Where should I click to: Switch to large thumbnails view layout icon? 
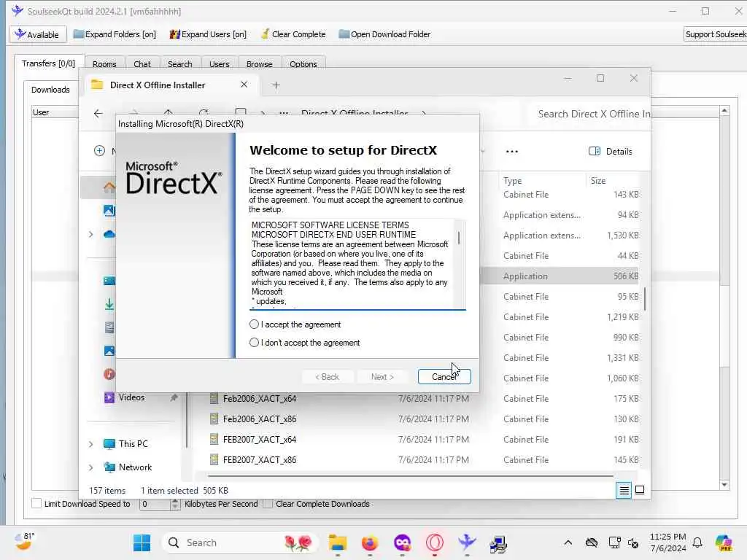pos(640,490)
